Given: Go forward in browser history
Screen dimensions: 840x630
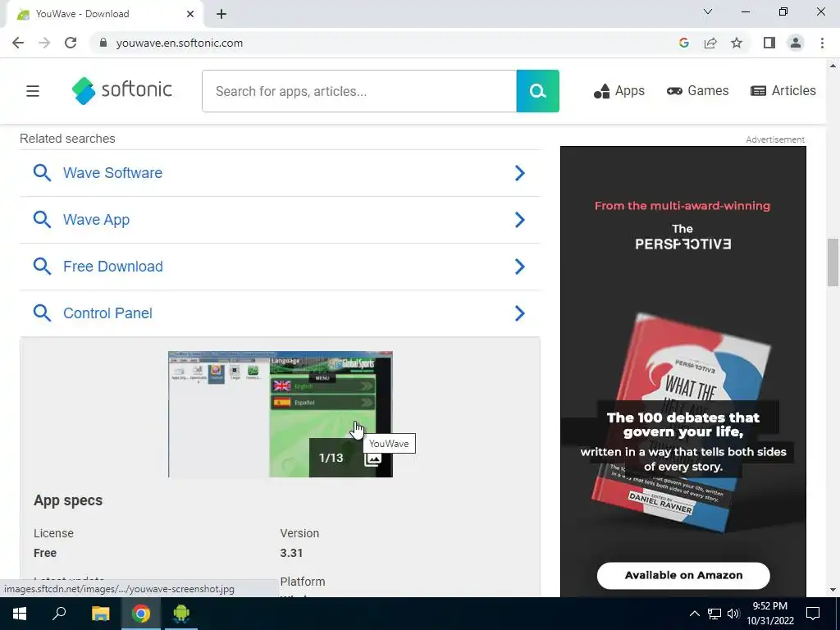Looking at the screenshot, I should click(x=44, y=43).
